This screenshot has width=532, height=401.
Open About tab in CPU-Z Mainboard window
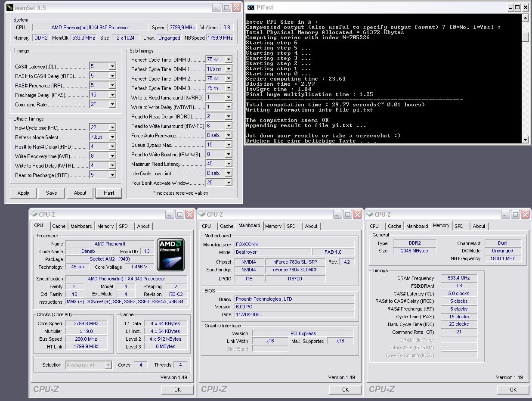(x=311, y=226)
